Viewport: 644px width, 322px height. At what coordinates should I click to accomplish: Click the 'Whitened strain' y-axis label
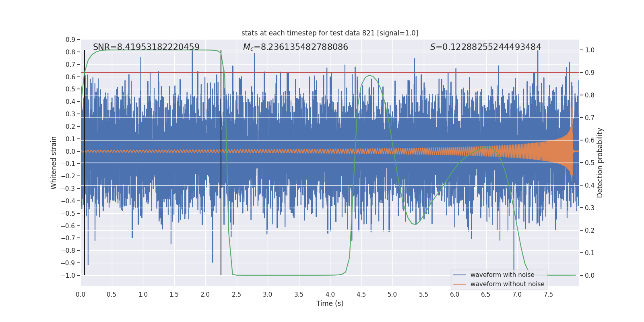54,163
